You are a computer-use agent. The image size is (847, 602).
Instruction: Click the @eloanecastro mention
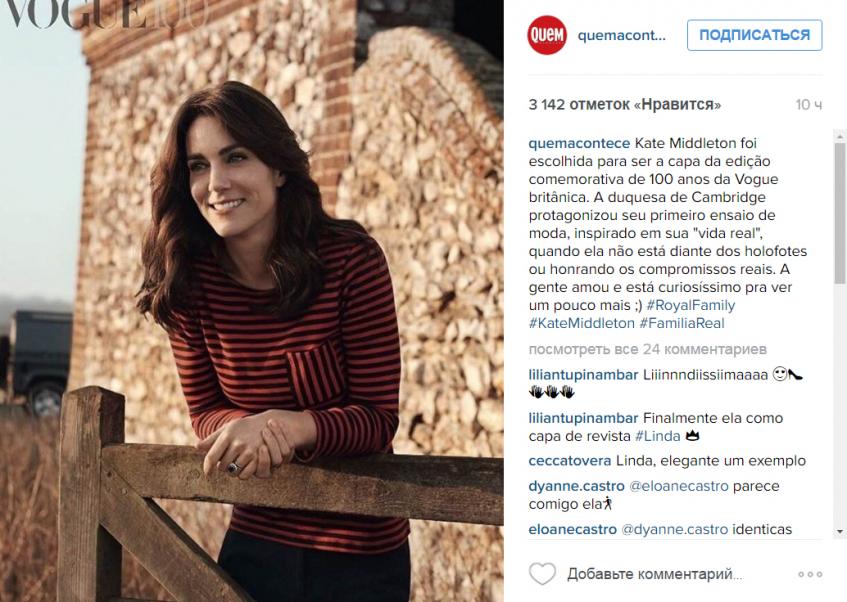point(679,486)
